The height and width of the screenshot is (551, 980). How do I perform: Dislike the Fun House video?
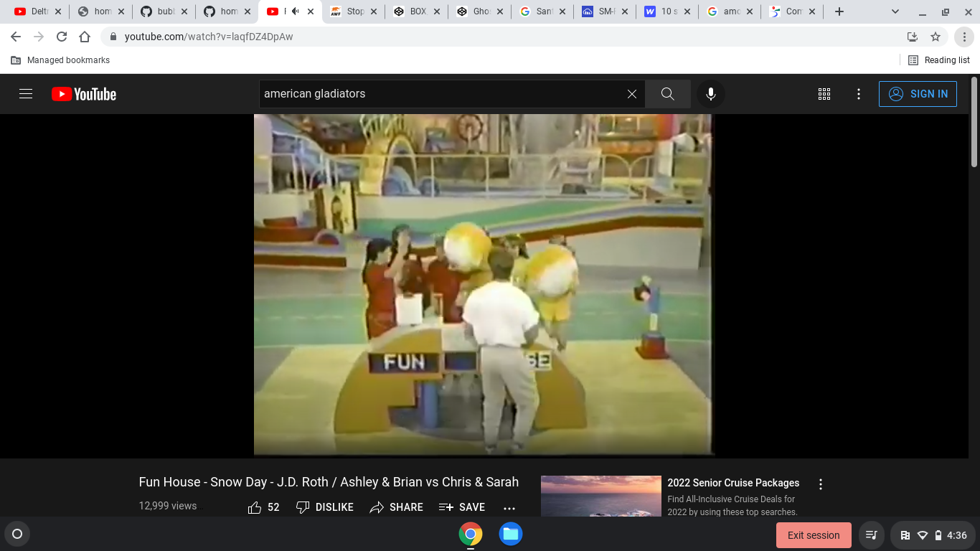click(324, 507)
